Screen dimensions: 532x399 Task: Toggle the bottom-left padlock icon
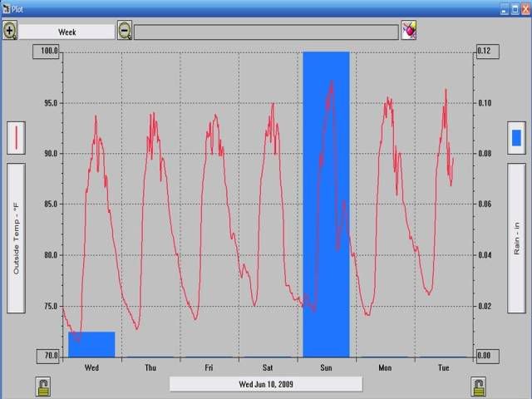tap(43, 386)
